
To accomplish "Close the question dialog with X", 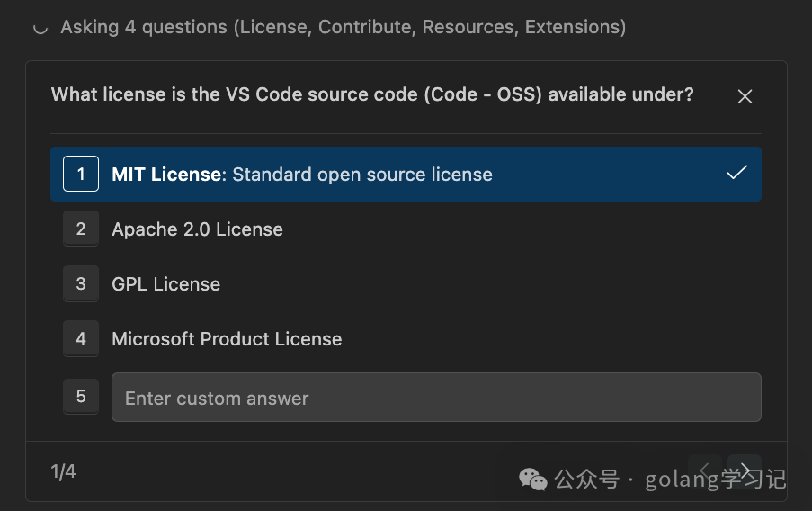I will click(x=745, y=96).
